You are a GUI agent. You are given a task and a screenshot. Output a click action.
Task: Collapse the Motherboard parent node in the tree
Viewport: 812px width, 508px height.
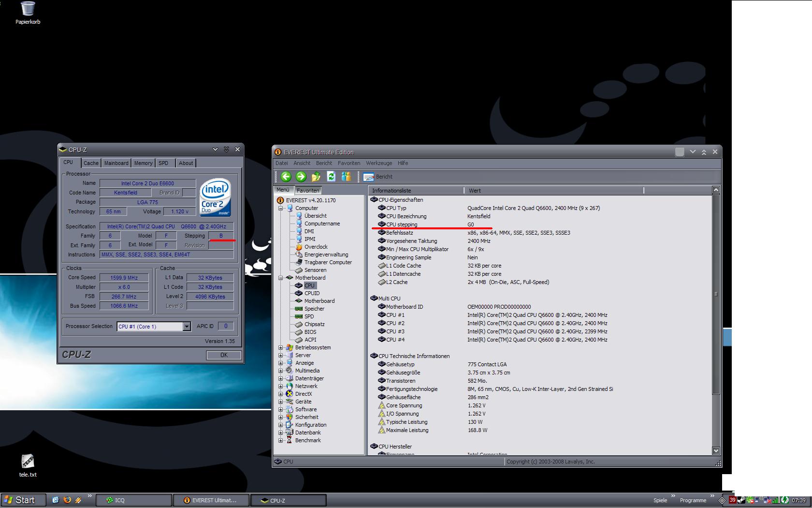click(x=280, y=278)
